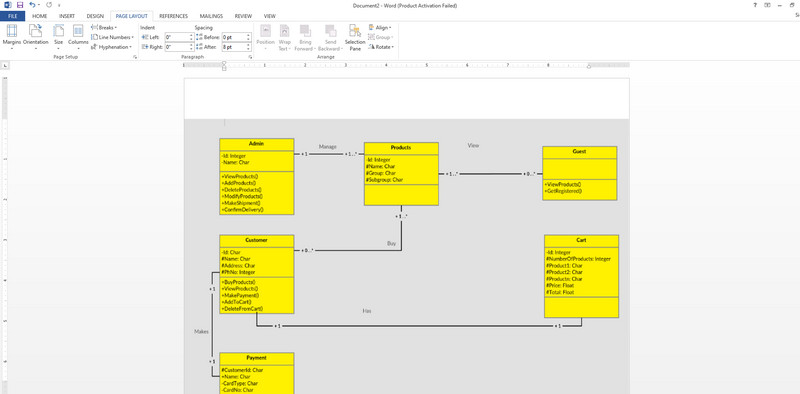Launch Page Setup dialog box
The image size is (800, 394).
point(135,58)
